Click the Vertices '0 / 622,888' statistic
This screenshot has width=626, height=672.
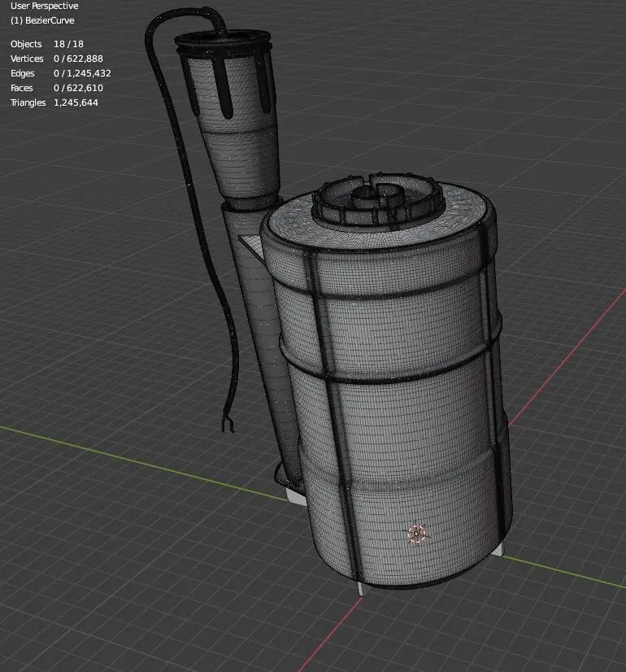[x=78, y=59]
